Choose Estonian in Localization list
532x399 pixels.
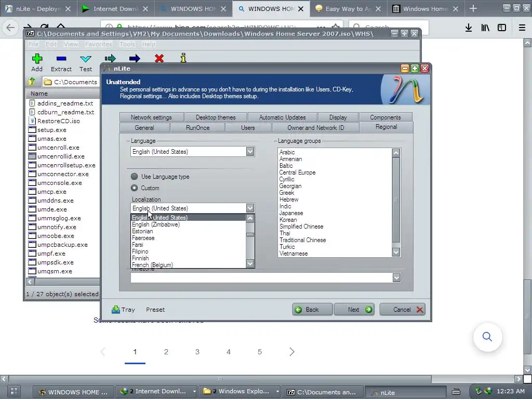pos(142,231)
